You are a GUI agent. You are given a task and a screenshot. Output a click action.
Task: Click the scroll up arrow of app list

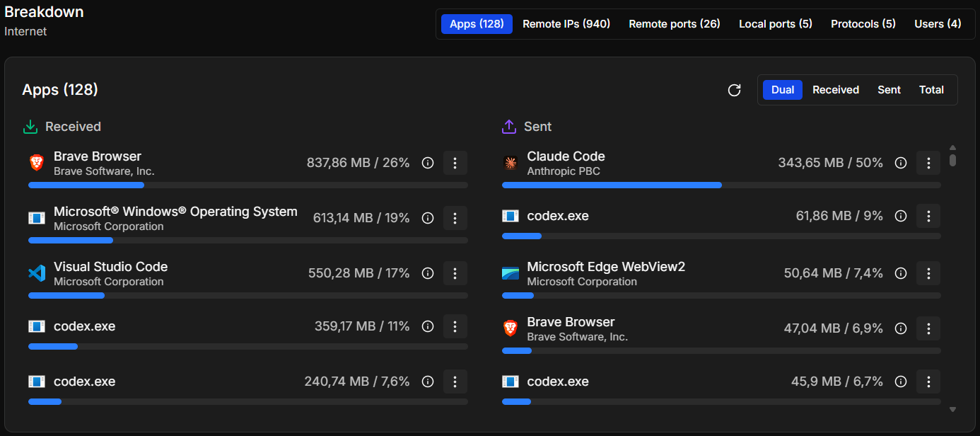pyautogui.click(x=952, y=147)
